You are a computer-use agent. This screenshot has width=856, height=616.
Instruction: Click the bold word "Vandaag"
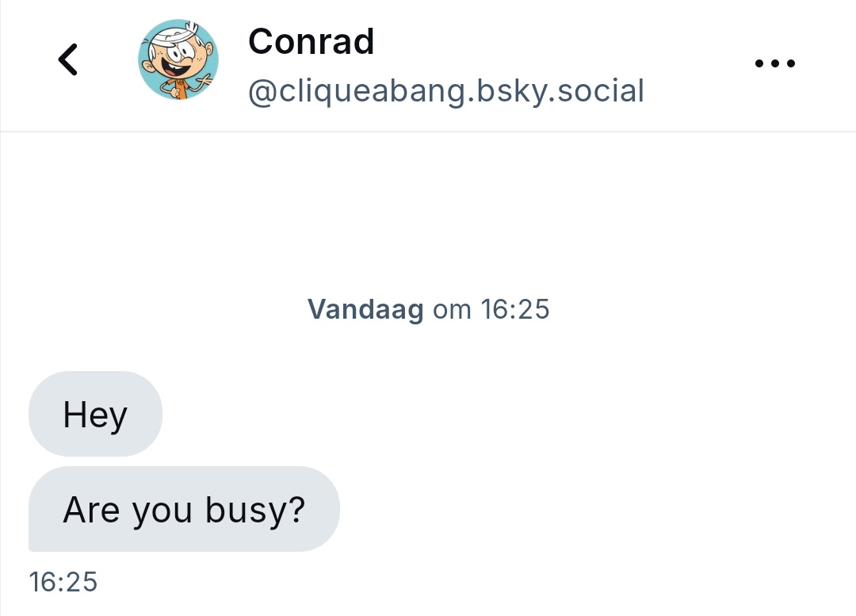pyautogui.click(x=365, y=309)
